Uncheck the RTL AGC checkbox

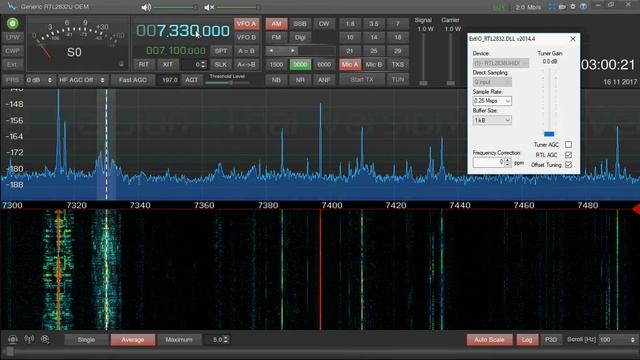(x=568, y=155)
